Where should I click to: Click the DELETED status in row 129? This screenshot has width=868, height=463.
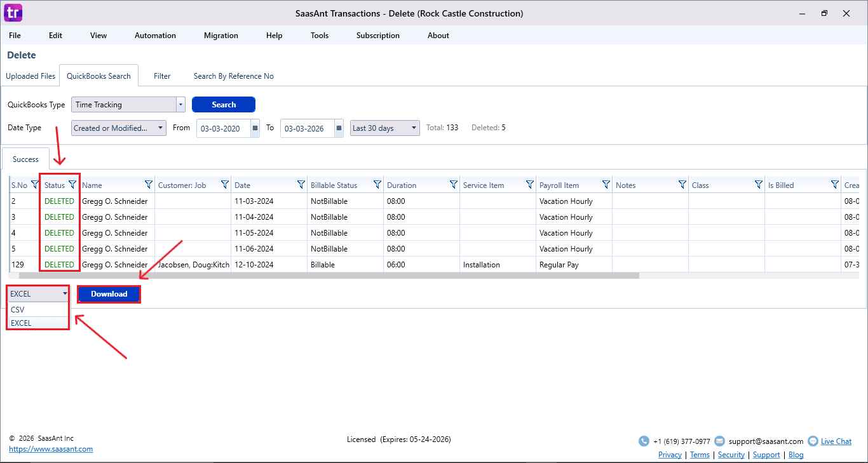(59, 265)
